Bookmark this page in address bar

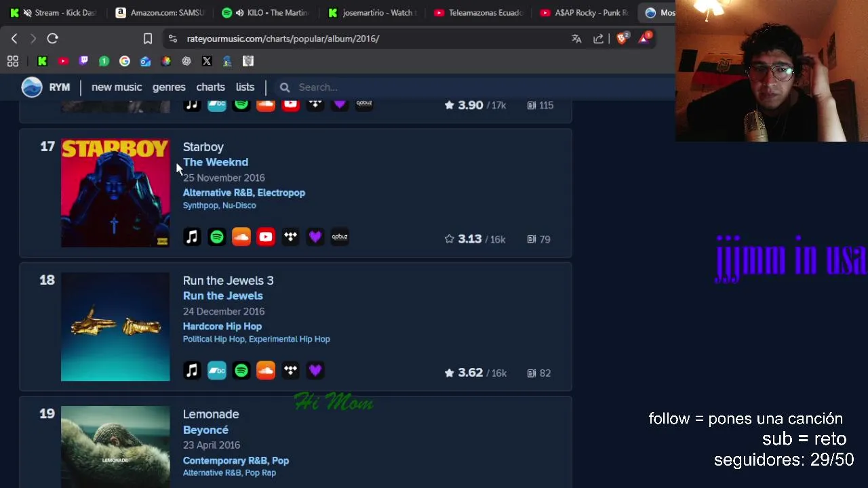pyautogui.click(x=148, y=39)
